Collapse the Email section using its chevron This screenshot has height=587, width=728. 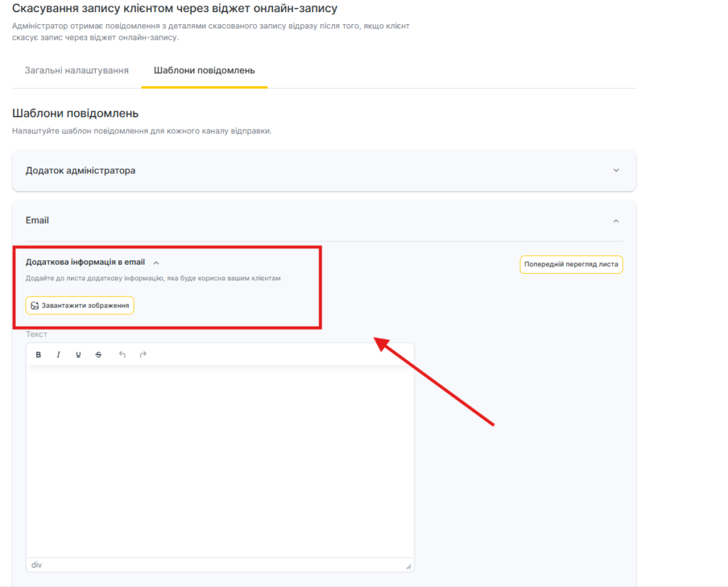[x=616, y=221]
